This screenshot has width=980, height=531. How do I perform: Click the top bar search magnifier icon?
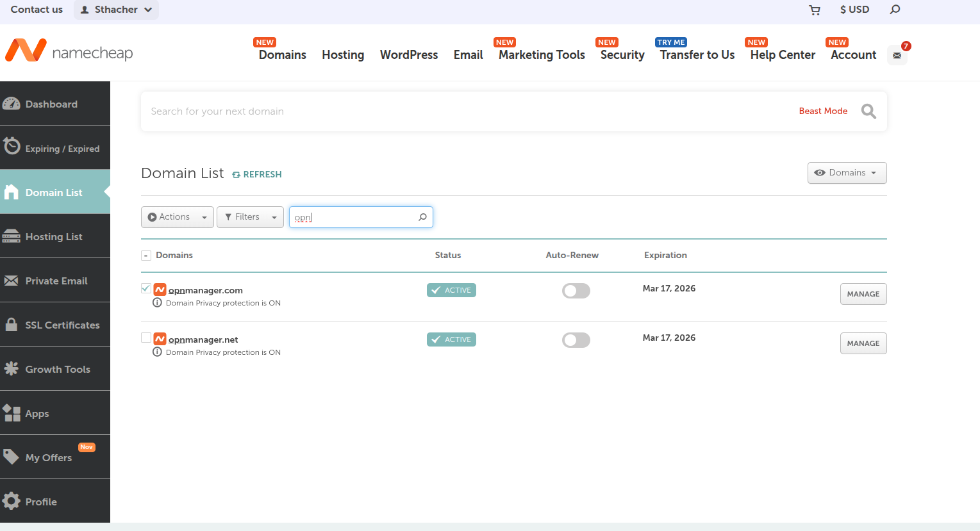pyautogui.click(x=895, y=10)
